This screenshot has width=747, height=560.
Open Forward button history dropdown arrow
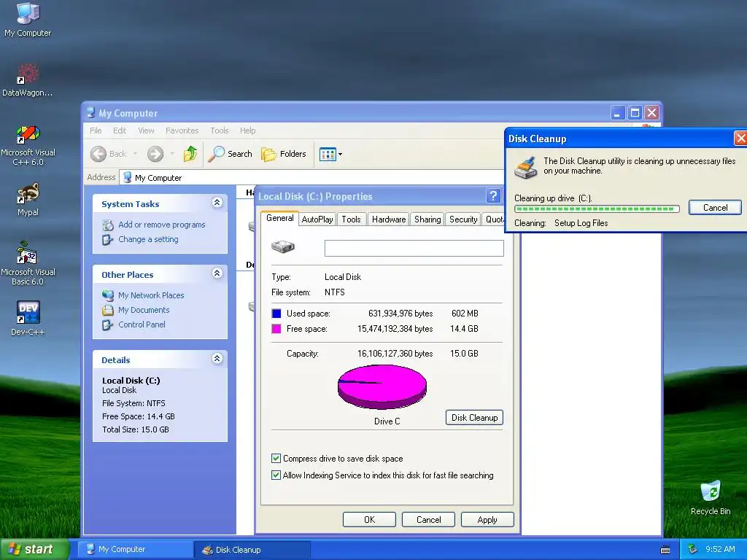(x=172, y=154)
